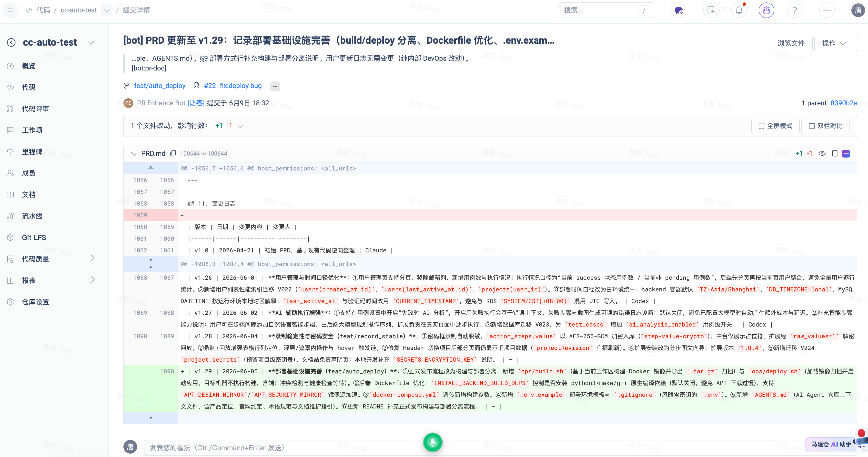This screenshot has height=457, width=868.
Task: Open 马建仓 AI 助手 widget
Action: (831, 444)
